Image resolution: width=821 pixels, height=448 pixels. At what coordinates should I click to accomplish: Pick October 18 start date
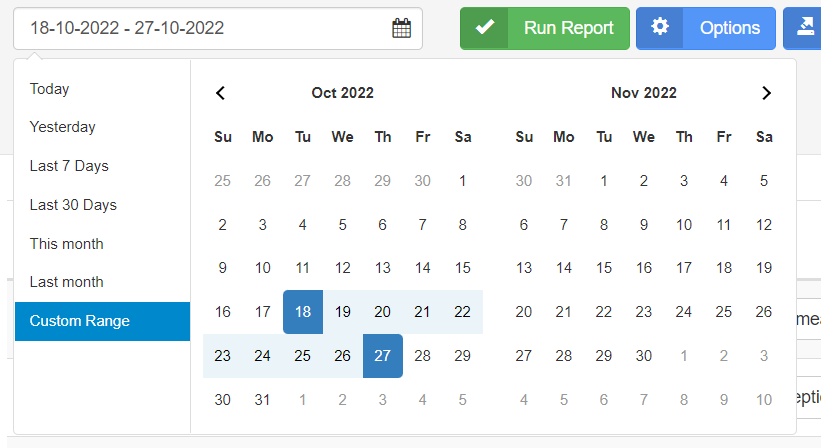click(x=303, y=312)
